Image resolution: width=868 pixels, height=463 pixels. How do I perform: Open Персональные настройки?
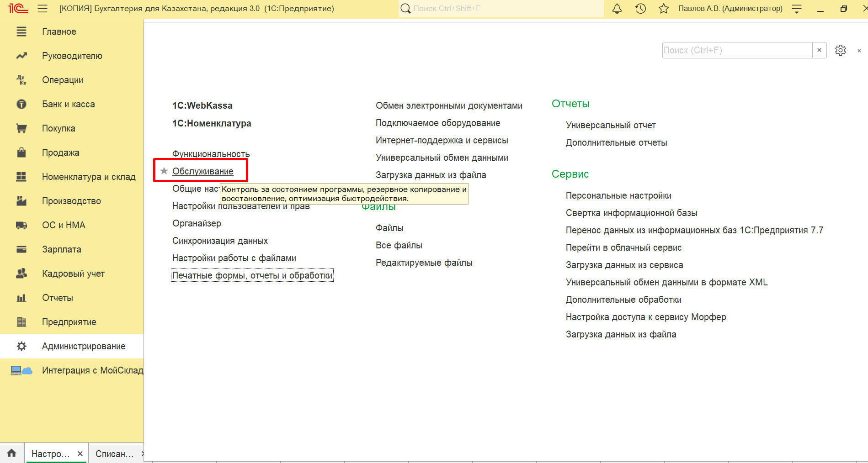click(618, 195)
